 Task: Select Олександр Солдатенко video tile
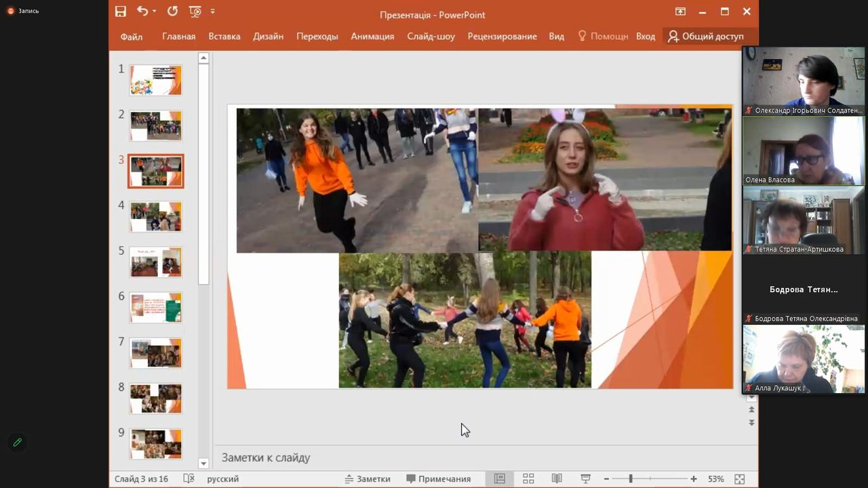pos(804,81)
